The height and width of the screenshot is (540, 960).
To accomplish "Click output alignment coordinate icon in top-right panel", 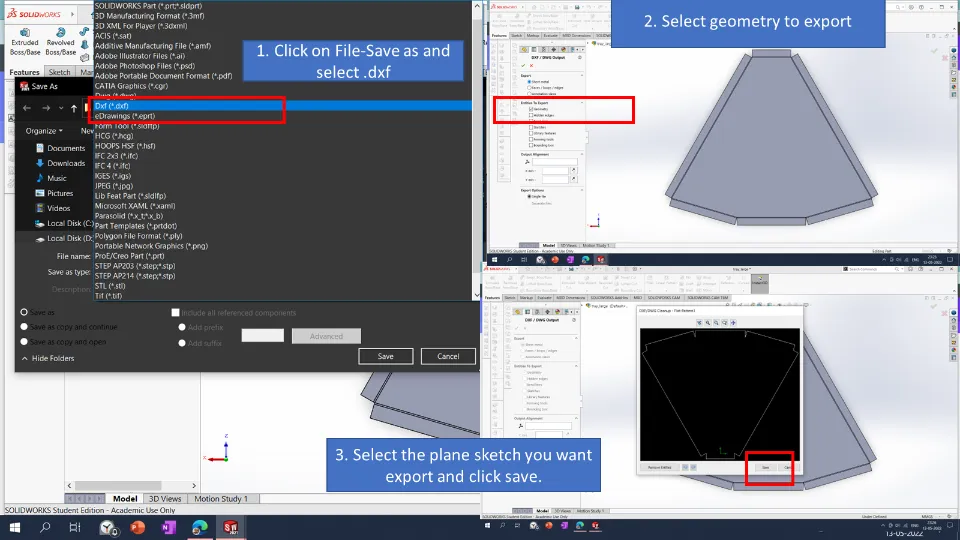I will click(527, 162).
